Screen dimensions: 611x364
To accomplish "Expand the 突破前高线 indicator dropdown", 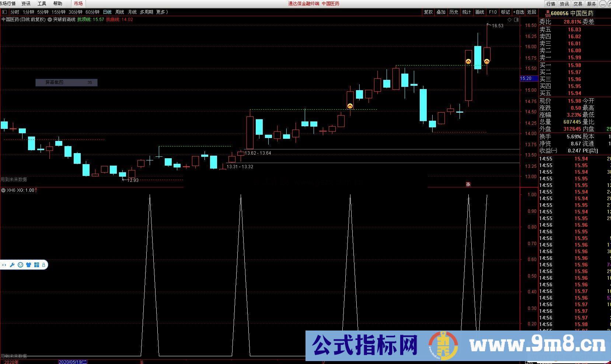I will point(50,20).
